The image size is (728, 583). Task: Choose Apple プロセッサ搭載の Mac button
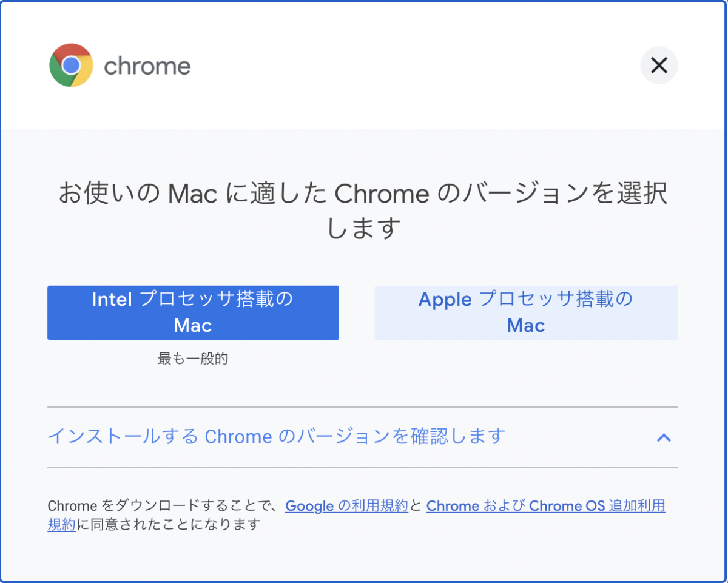pos(526,312)
